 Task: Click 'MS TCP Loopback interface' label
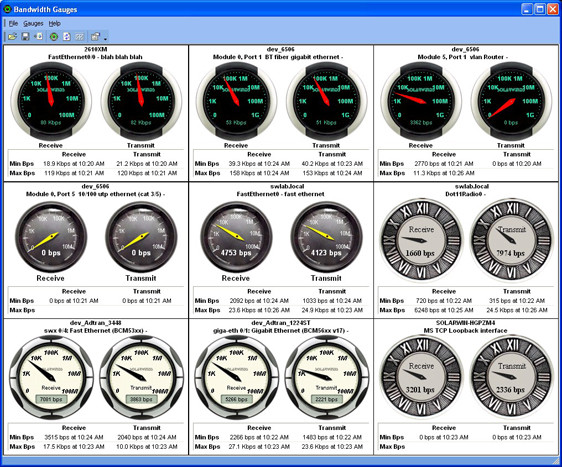465,330
